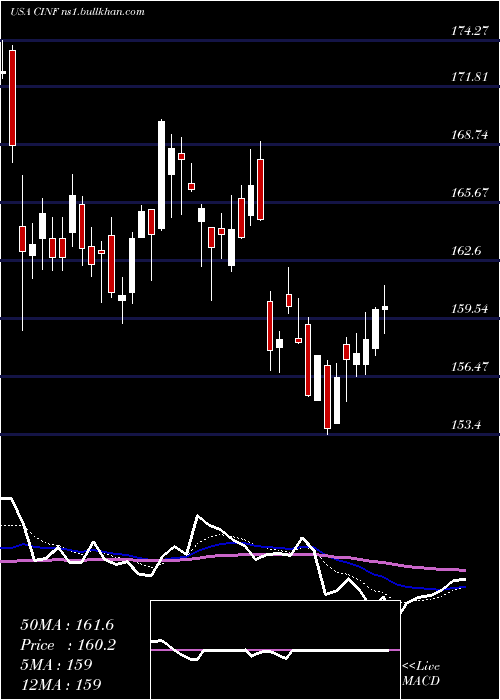Click the 153.4 price level label

(x=466, y=425)
